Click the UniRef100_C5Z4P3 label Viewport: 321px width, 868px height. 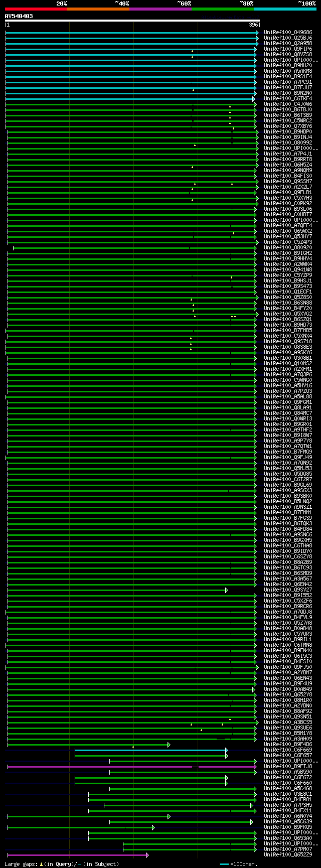coord(288,242)
